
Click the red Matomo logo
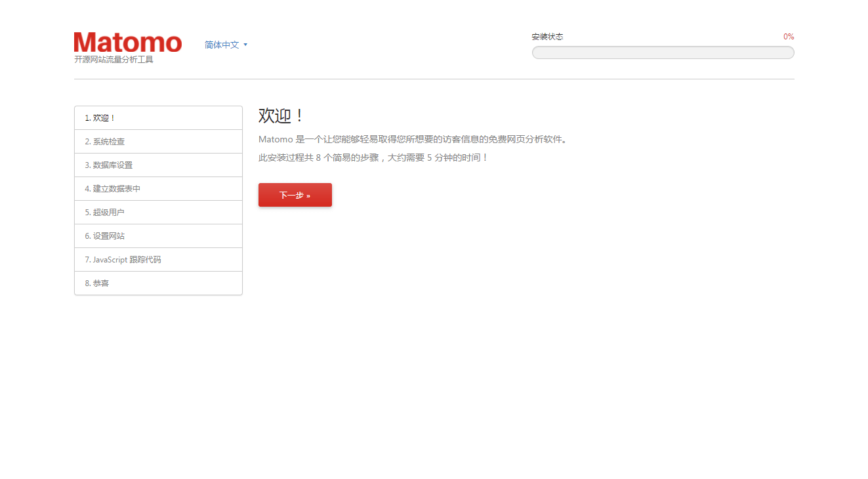point(128,42)
